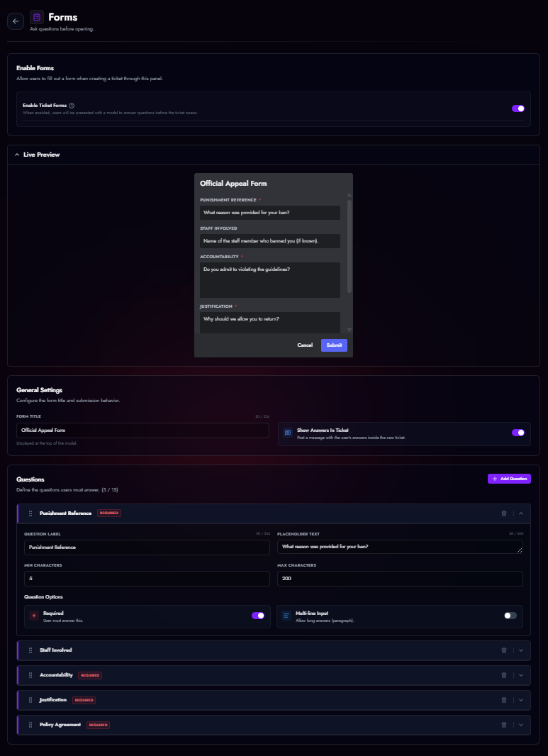Delete the Punishment Reference question
The width and height of the screenshot is (548, 756).
point(504,513)
